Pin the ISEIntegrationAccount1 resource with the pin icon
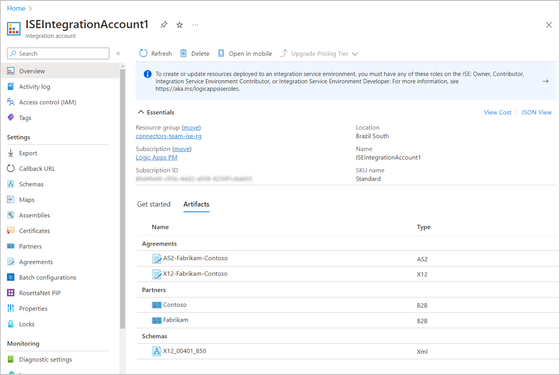This screenshot has height=375, width=560. 164,25
